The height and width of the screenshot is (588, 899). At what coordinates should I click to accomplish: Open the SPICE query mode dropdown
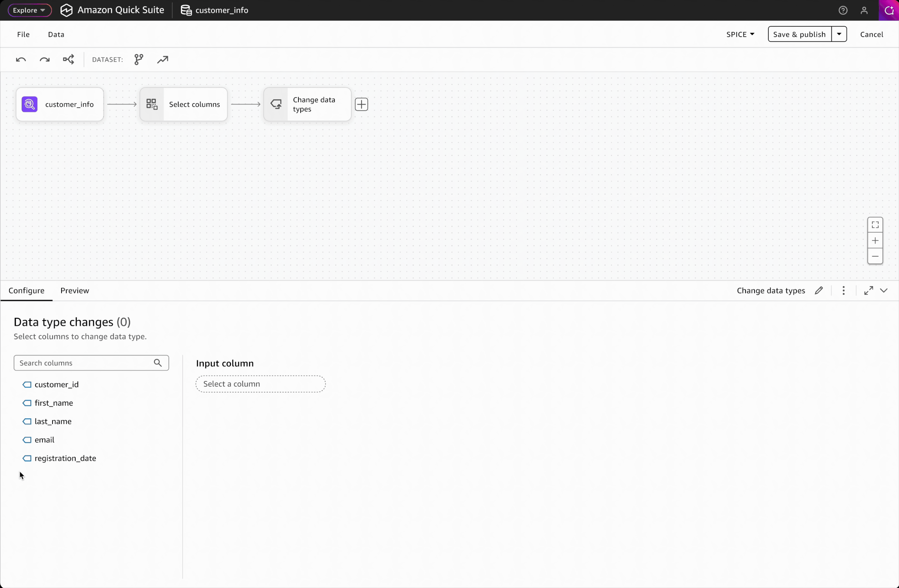740,35
